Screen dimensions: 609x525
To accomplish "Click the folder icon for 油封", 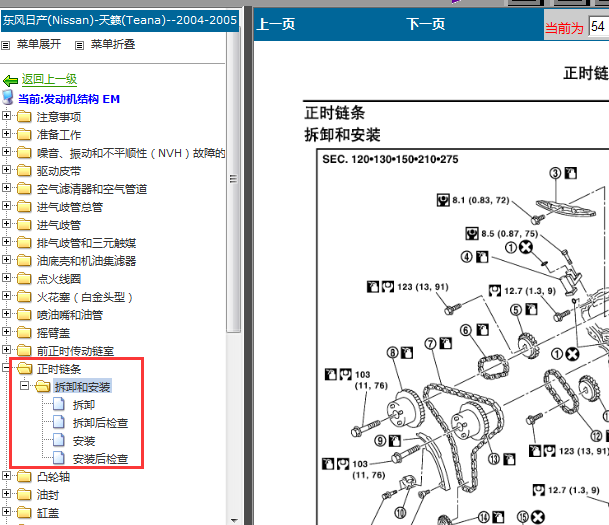I will click(x=24, y=494).
